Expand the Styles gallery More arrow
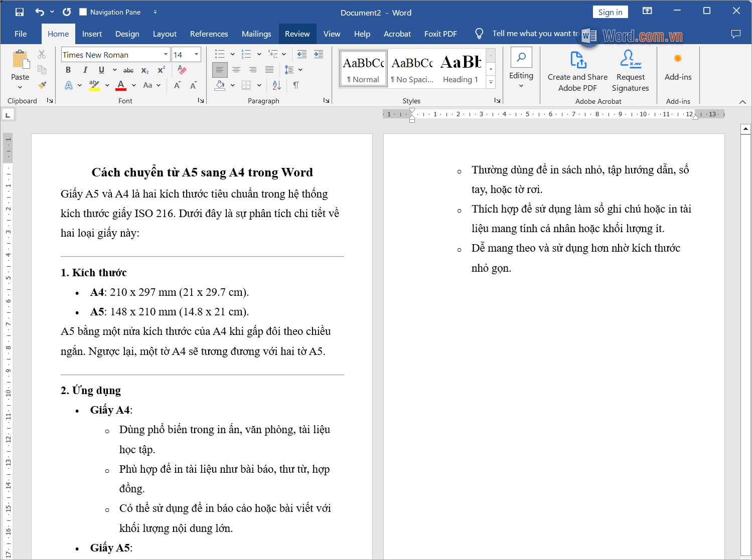 pyautogui.click(x=491, y=82)
